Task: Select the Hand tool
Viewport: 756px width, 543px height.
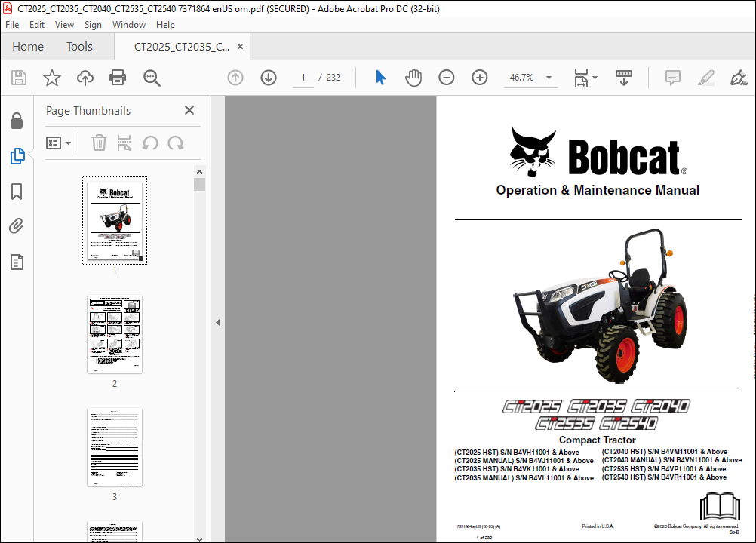Action: [x=413, y=78]
